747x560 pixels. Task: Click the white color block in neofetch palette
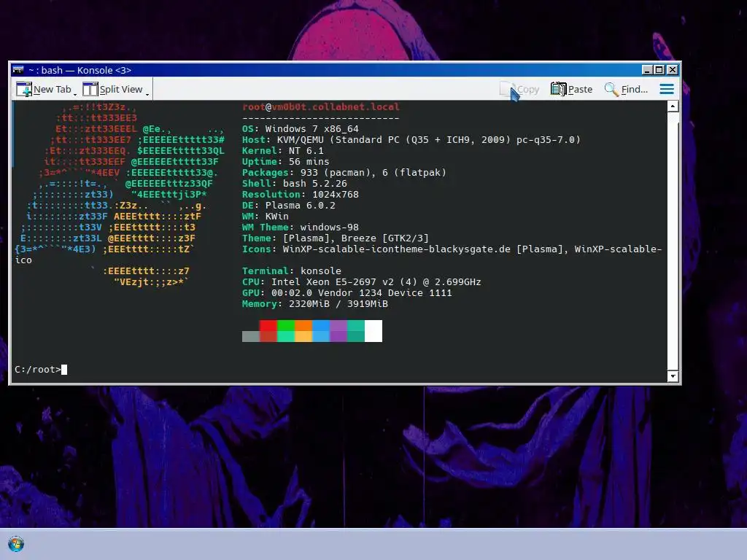point(373,331)
